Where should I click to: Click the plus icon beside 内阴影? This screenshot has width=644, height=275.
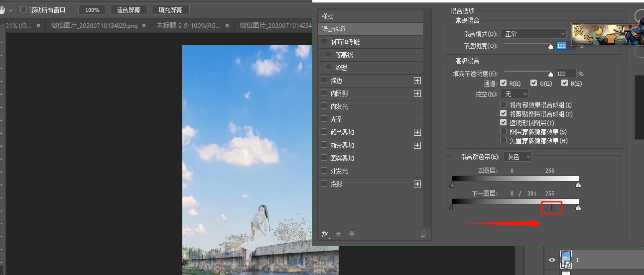(417, 93)
